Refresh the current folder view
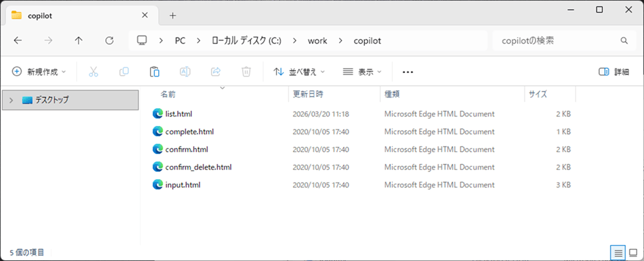This screenshot has height=261, width=644. (x=109, y=41)
